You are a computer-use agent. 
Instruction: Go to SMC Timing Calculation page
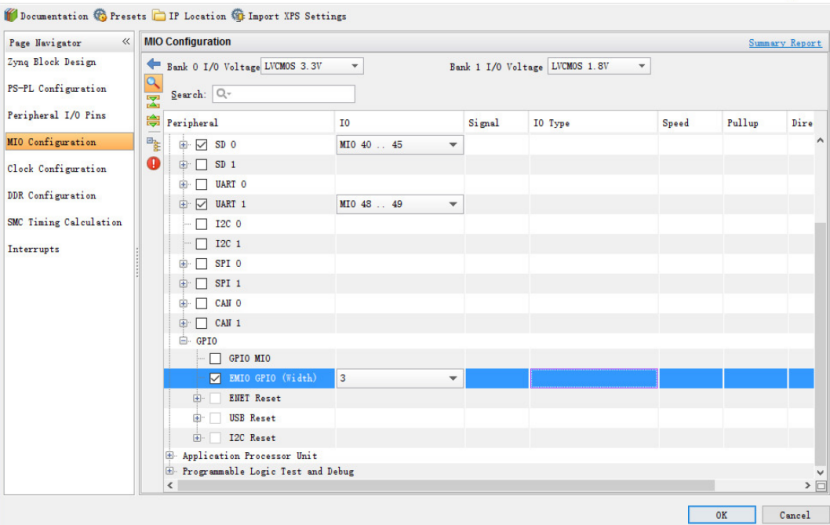coord(65,222)
